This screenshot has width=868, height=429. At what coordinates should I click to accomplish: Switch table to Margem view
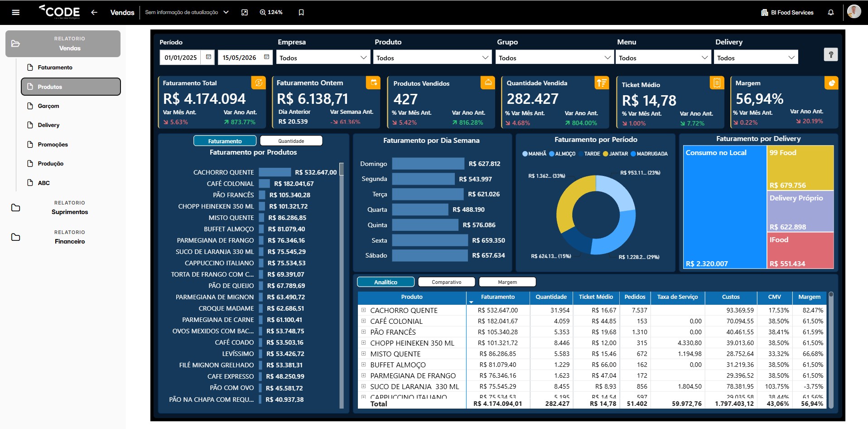click(507, 282)
